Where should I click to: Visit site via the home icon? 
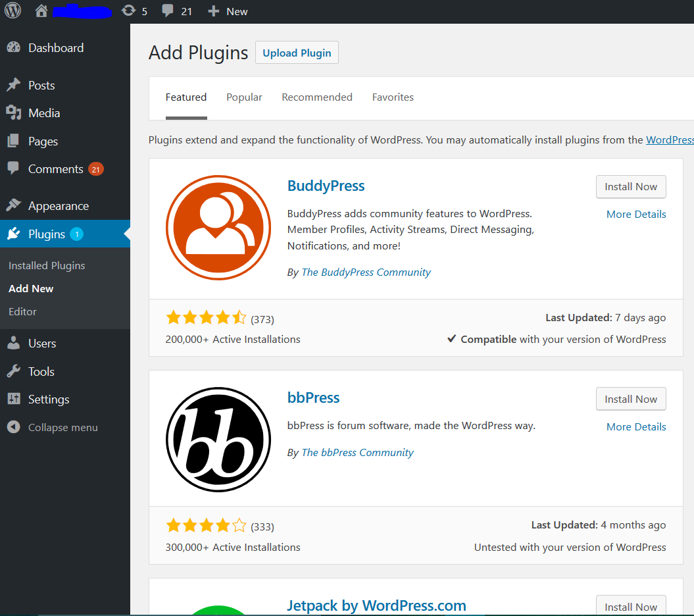pyautogui.click(x=41, y=11)
